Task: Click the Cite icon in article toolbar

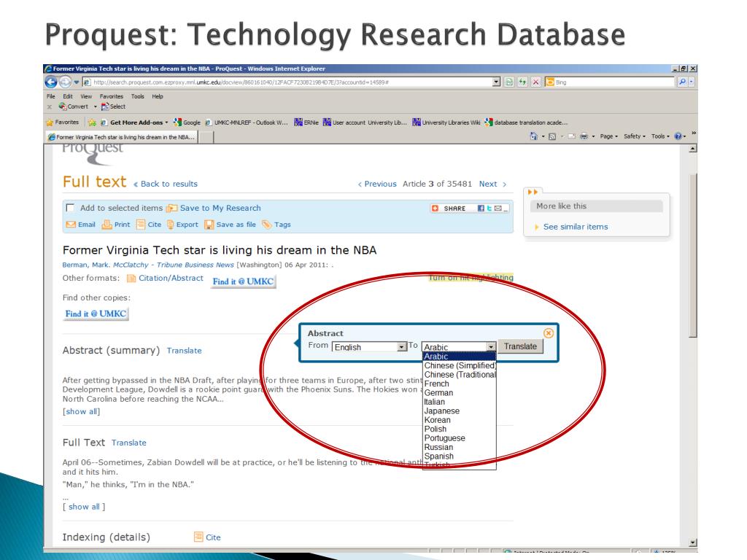Action: [141, 225]
